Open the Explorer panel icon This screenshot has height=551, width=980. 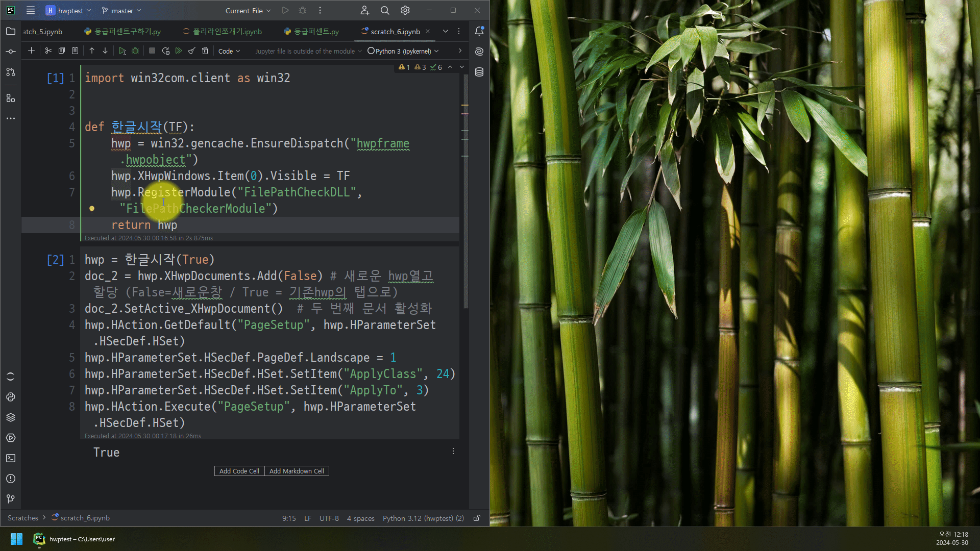point(10,32)
